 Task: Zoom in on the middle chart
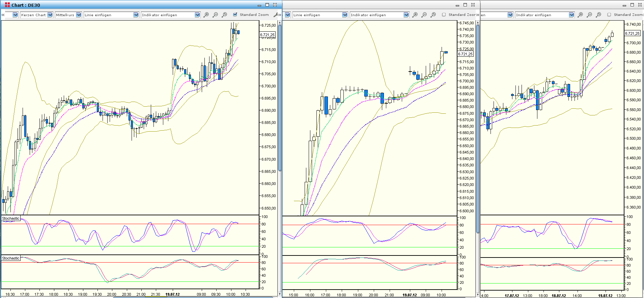point(415,15)
